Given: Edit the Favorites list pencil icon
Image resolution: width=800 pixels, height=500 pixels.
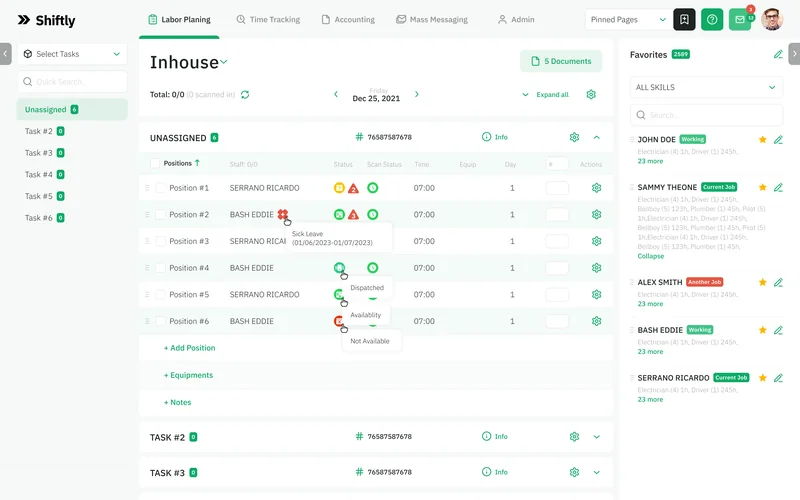Looking at the screenshot, I should (x=778, y=54).
